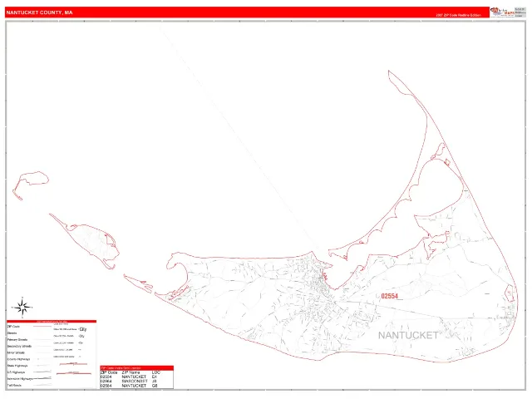This screenshot has height=399, width=532.
Task: Click the 'Minor Streets' legend entry
Action: pos(16,352)
